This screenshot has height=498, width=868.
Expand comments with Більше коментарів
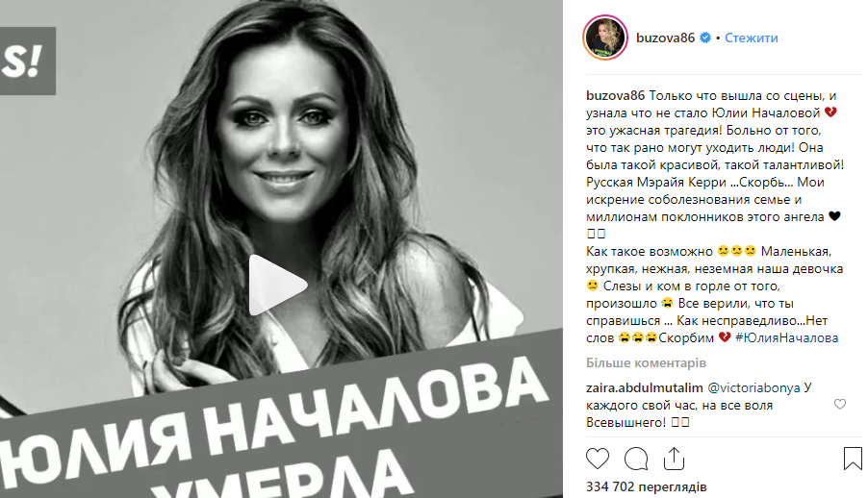646,363
